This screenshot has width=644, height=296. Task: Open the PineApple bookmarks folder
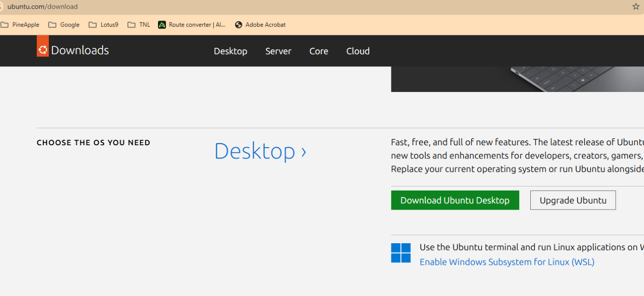[20, 25]
